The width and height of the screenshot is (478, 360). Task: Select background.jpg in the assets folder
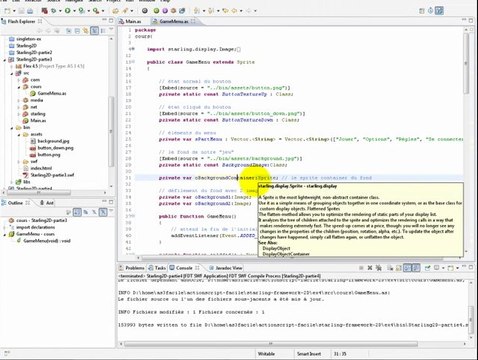[x=50, y=141]
